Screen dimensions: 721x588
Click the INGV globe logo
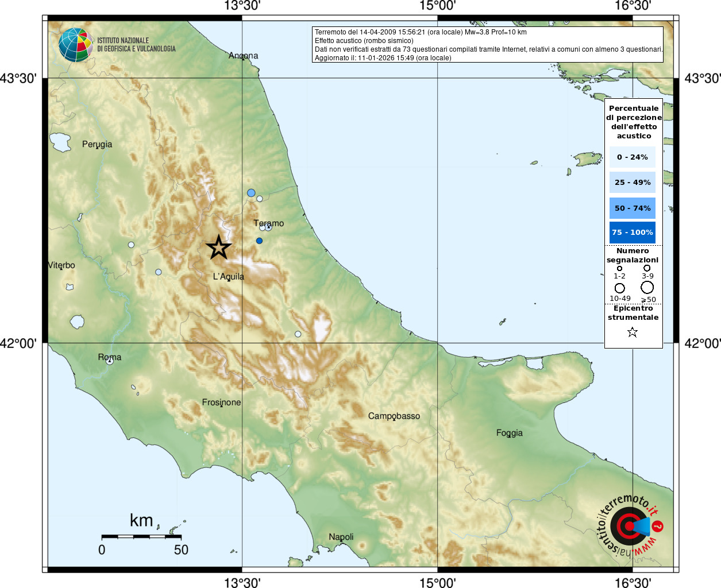(75, 45)
